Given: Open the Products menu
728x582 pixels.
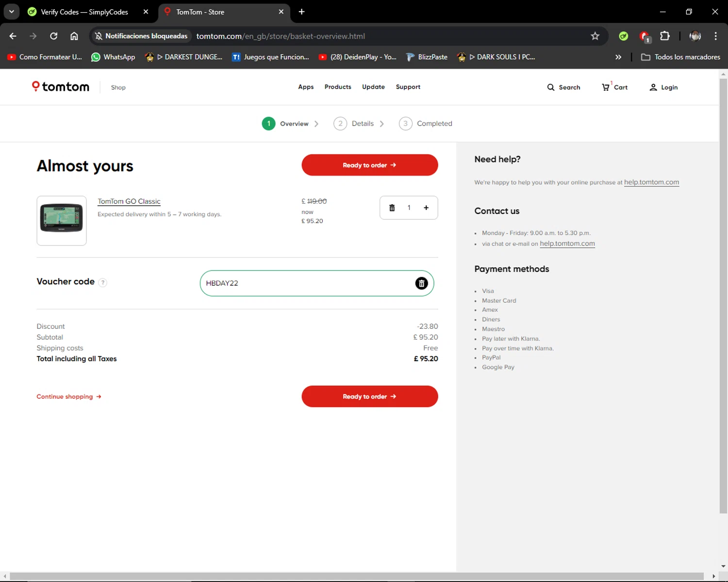Looking at the screenshot, I should click(338, 87).
